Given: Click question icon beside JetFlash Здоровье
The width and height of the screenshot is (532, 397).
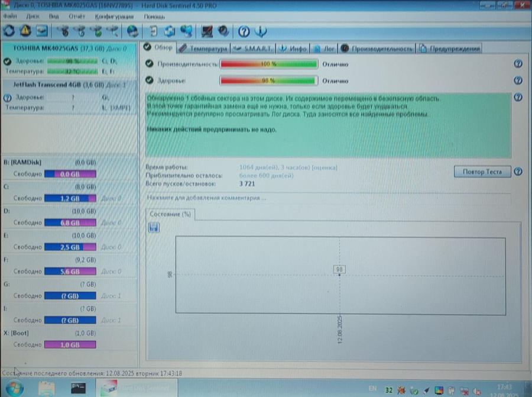Looking at the screenshot, I should point(8,98).
